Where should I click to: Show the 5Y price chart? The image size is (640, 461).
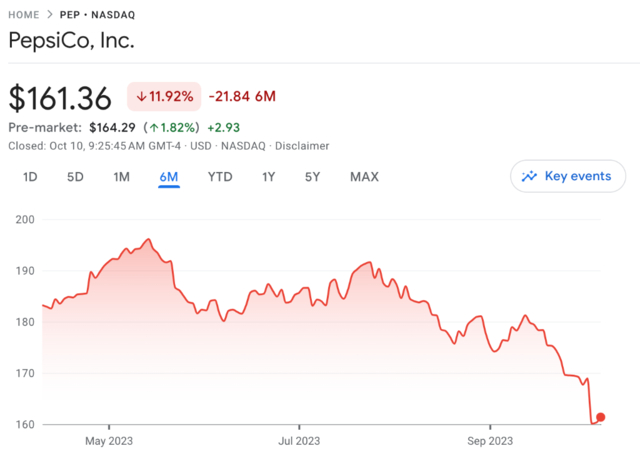(x=313, y=177)
